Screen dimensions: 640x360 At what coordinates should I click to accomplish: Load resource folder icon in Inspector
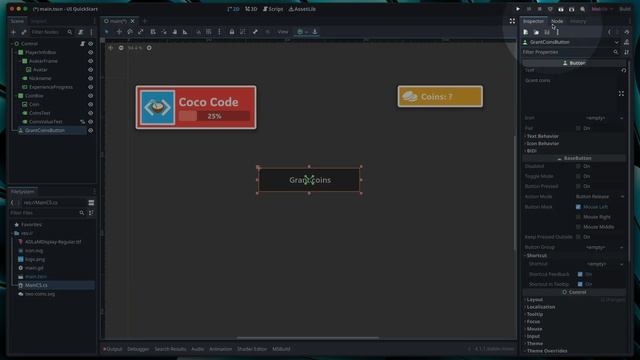[x=536, y=32]
